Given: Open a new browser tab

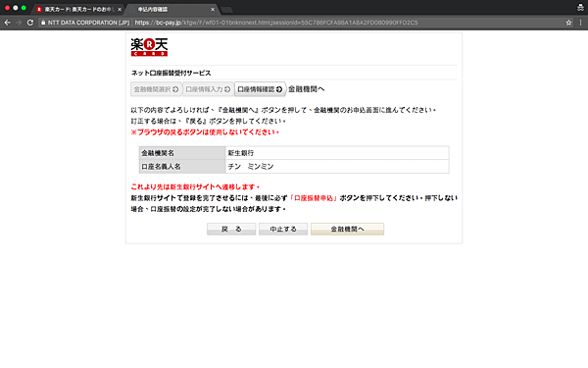Looking at the screenshot, I should click(x=227, y=10).
